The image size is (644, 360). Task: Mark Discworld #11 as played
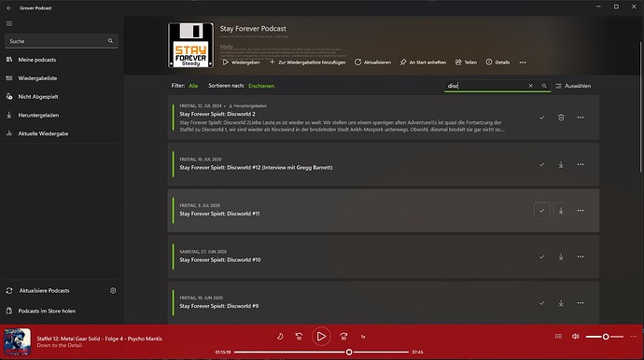541,211
